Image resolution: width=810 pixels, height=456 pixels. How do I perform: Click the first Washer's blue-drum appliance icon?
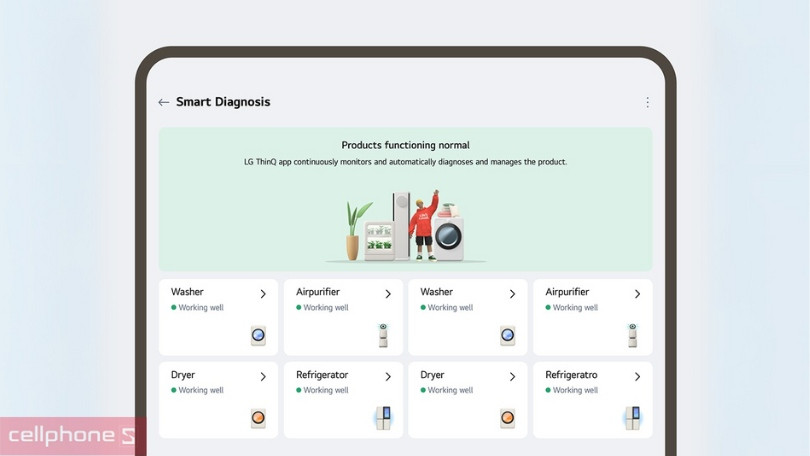point(258,336)
